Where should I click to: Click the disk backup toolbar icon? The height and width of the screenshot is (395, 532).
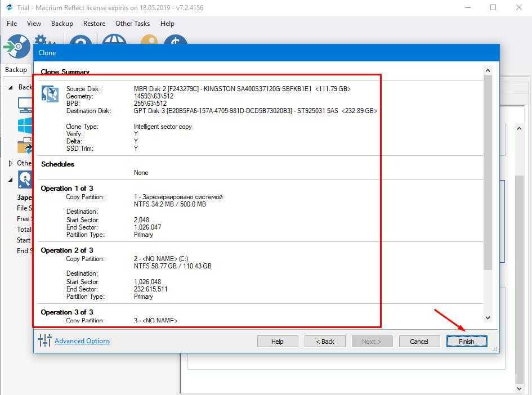coord(17,46)
